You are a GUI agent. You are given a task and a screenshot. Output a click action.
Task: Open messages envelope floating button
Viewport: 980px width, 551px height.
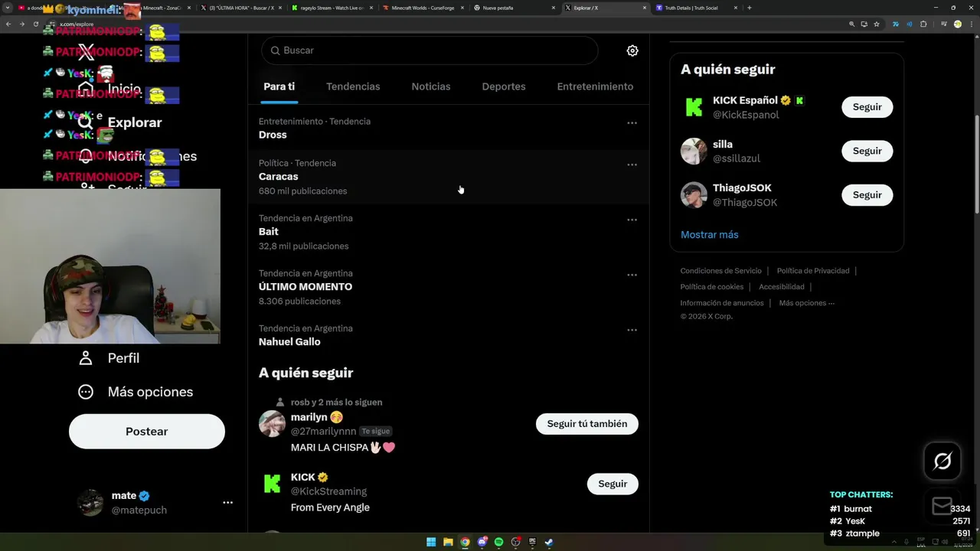click(942, 506)
